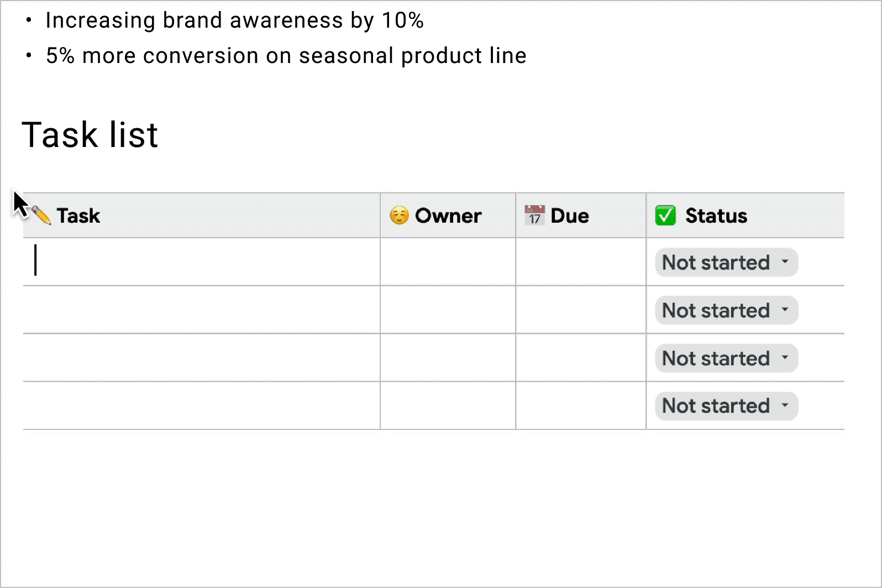Expand the second row's status dropdown
Image resolution: width=882 pixels, height=588 pixels.
726,311
